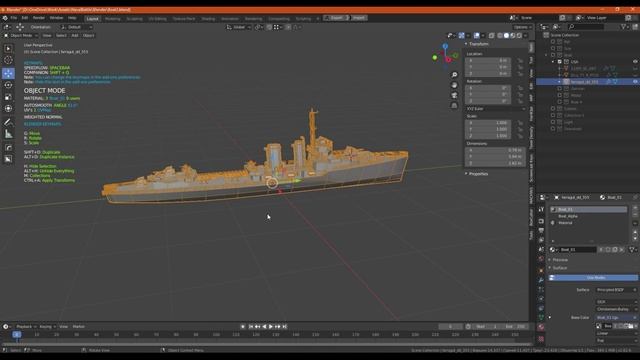
Task: Open the Window menu
Action: pyautogui.click(x=56, y=18)
